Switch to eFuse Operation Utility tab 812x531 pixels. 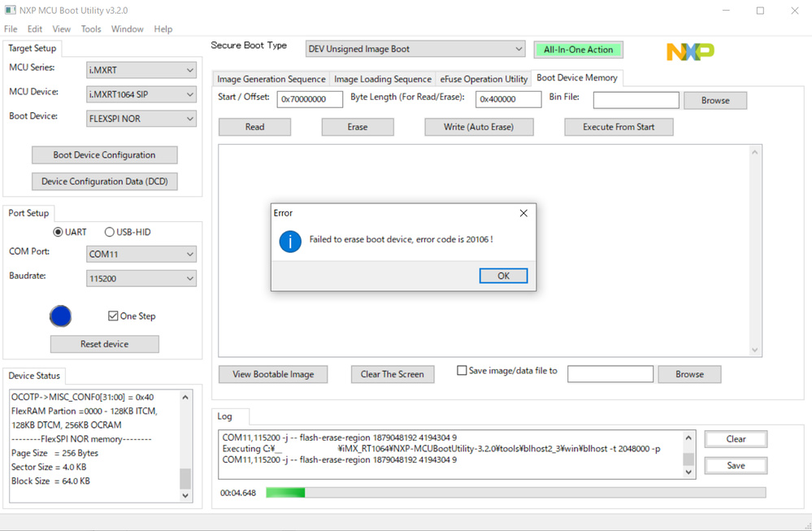tap(483, 79)
